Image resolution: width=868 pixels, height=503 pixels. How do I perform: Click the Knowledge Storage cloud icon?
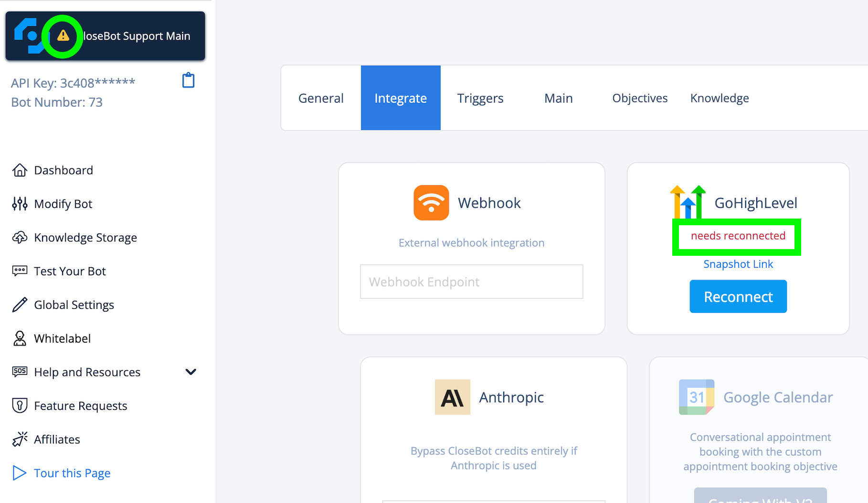pos(20,238)
